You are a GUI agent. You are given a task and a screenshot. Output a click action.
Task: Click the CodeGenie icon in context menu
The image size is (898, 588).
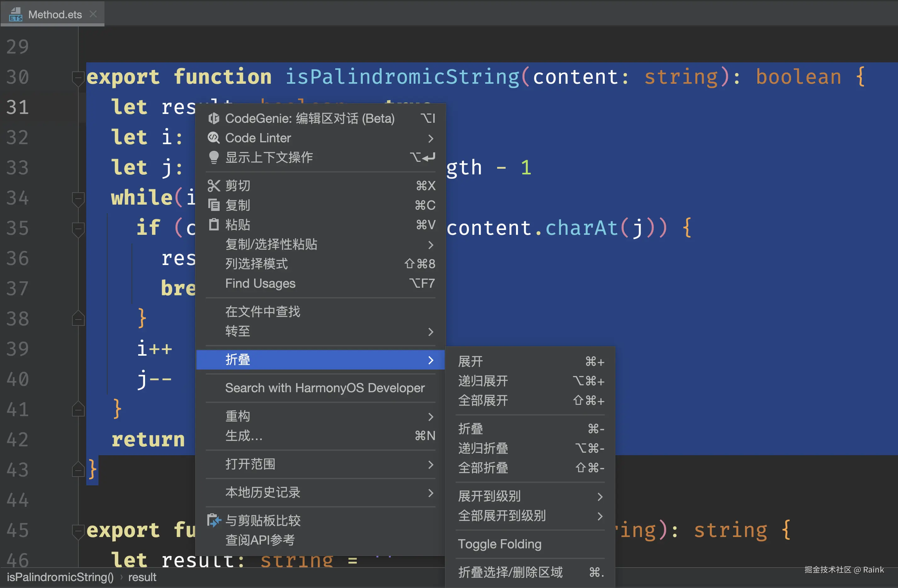[214, 118]
